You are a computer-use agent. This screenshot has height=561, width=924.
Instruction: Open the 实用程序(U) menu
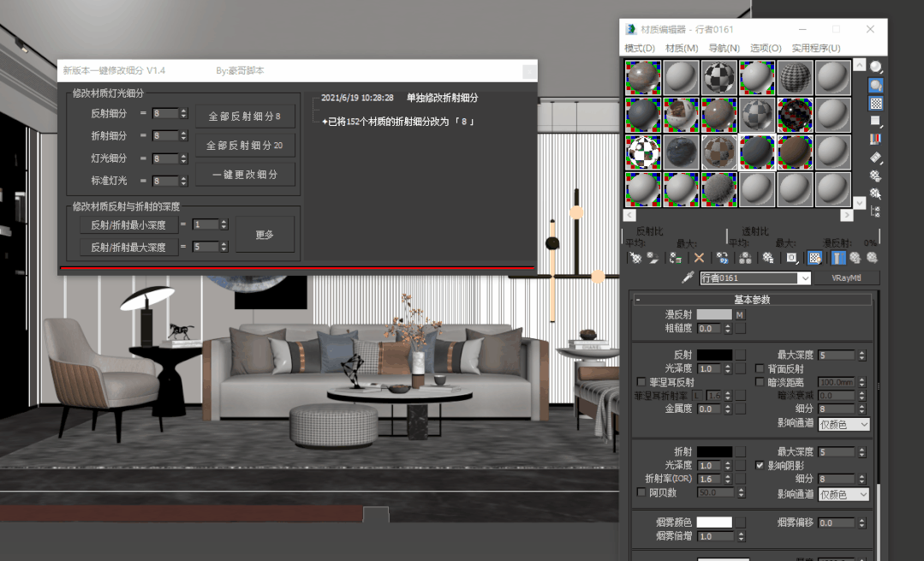click(x=815, y=48)
